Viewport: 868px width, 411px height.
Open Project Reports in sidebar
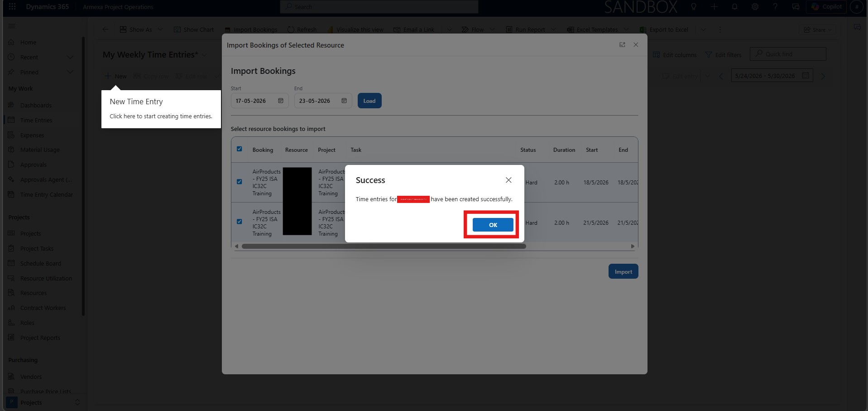tap(40, 338)
